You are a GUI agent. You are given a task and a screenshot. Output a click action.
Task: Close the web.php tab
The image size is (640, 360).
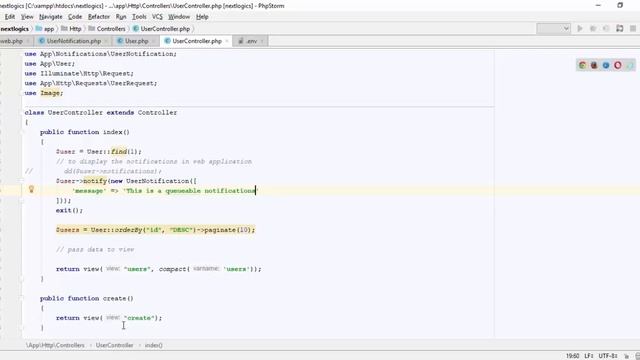point(28,41)
